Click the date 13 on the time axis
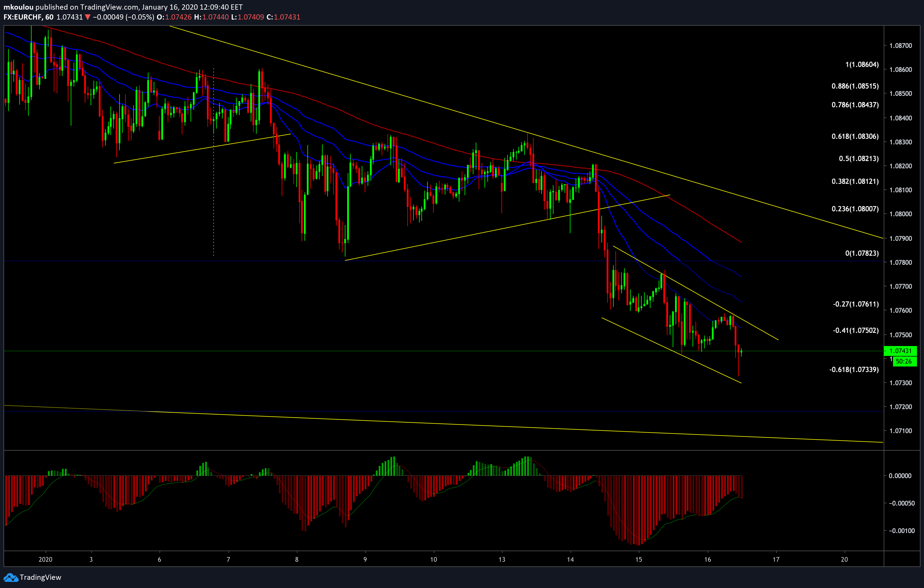Viewport: 924px width, 588px height. 502,560
